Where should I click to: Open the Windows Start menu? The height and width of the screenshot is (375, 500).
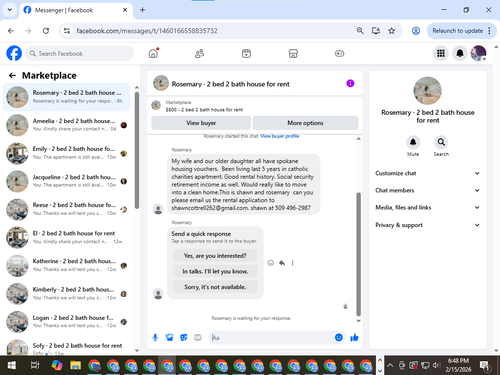[x=12, y=366]
